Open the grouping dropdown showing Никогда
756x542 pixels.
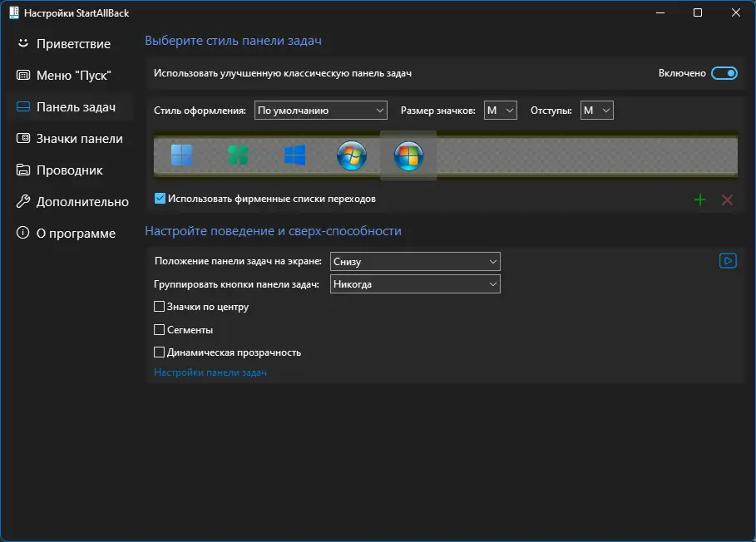click(415, 284)
